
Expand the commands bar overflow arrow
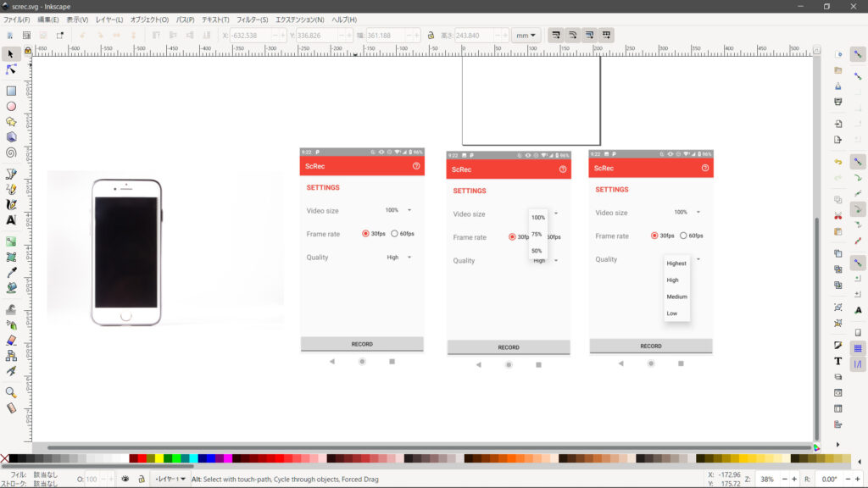pos(838,444)
